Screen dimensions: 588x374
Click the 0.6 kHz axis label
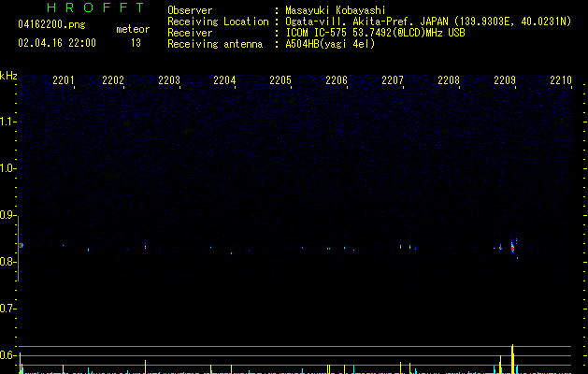7,355
